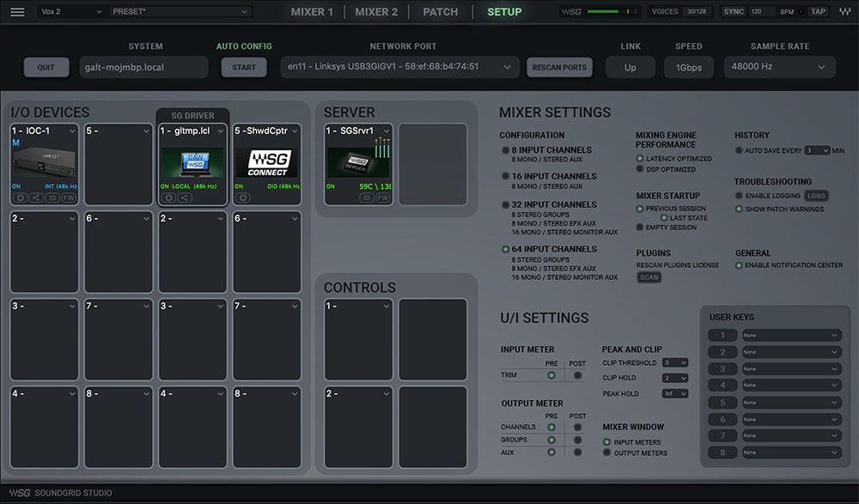Click the ID identify icon on the IOC-1 device
Image resolution: width=859 pixels, height=504 pixels.
click(52, 197)
